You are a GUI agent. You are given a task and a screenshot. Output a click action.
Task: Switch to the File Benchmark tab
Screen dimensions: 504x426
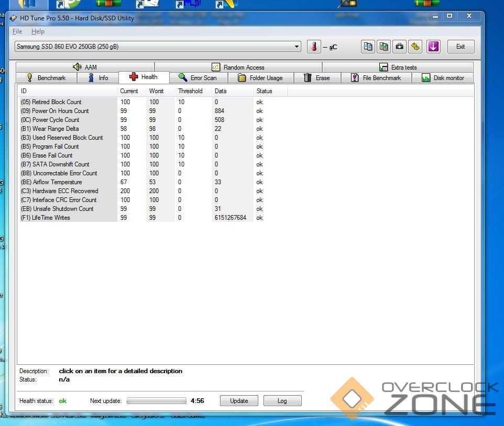pyautogui.click(x=376, y=77)
